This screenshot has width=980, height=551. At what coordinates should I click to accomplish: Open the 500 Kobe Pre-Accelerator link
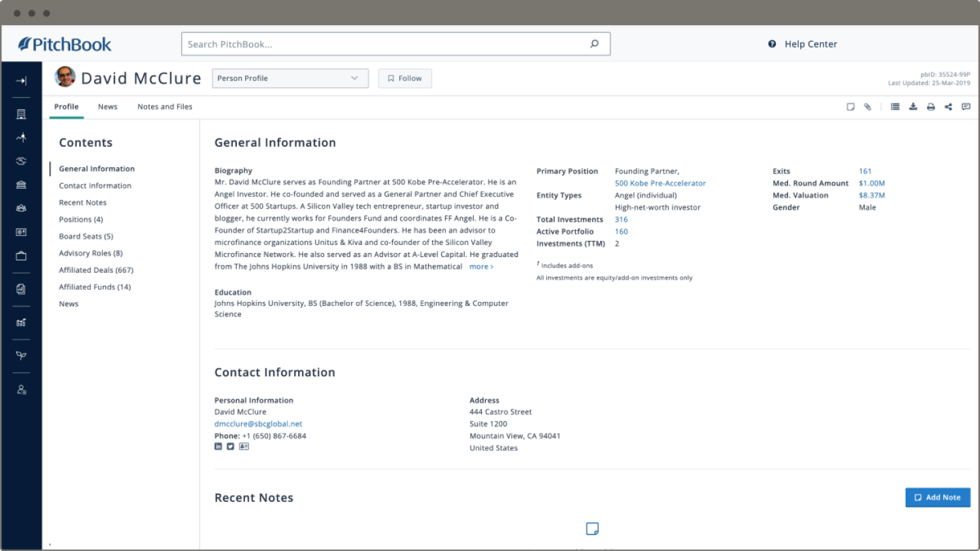(660, 183)
